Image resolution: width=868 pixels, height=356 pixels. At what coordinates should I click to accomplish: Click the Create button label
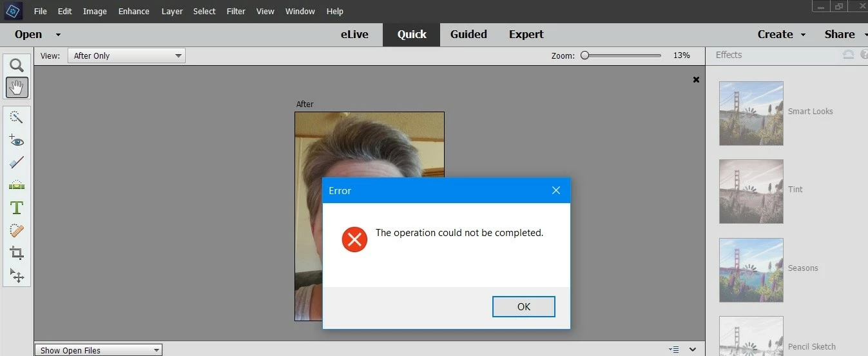coord(775,34)
